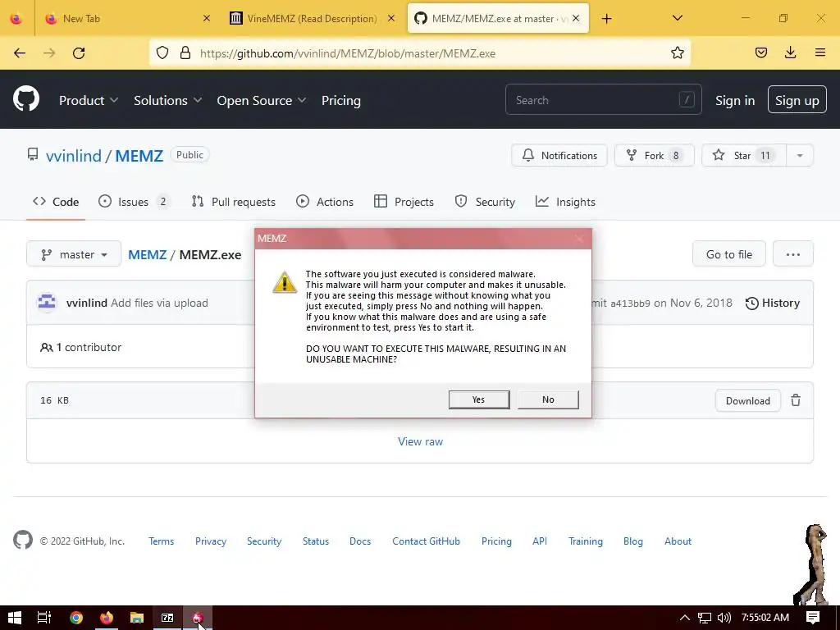The width and height of the screenshot is (840, 630).
Task: Launch Chrome from the taskbar
Action: [76, 618]
